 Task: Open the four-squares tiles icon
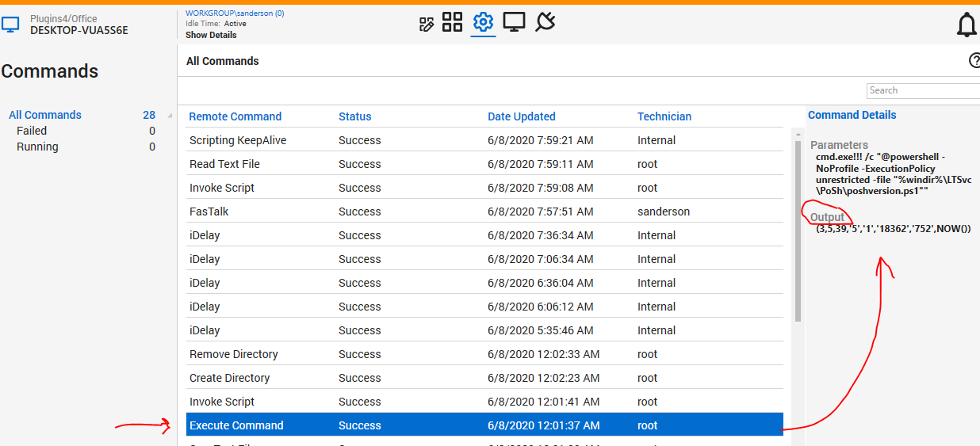[452, 22]
